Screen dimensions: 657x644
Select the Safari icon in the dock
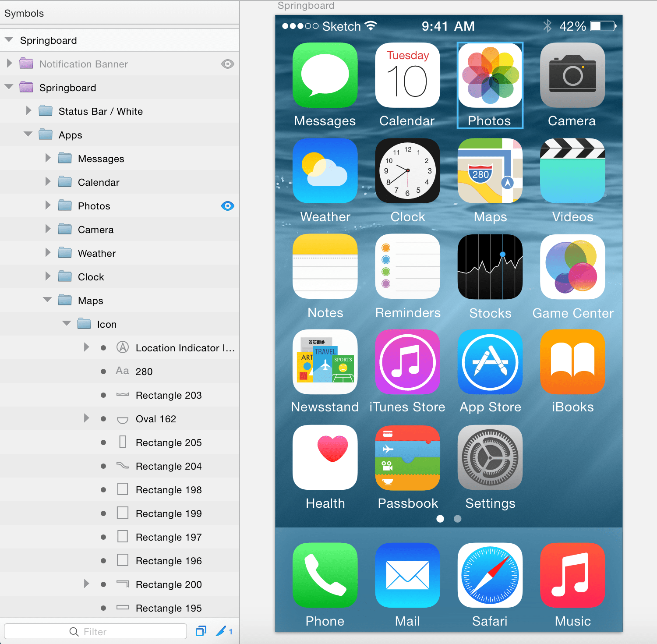tap(490, 575)
